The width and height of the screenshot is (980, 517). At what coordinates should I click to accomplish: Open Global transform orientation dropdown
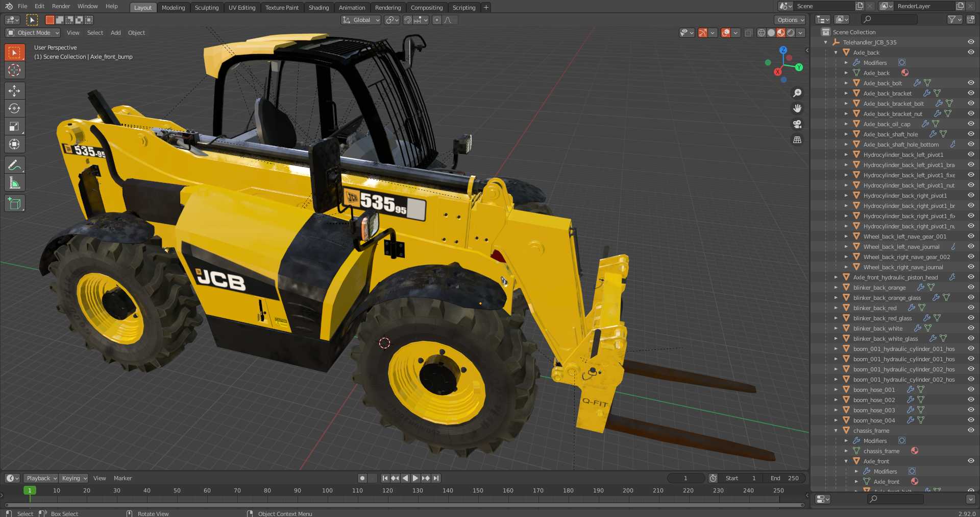pos(361,20)
